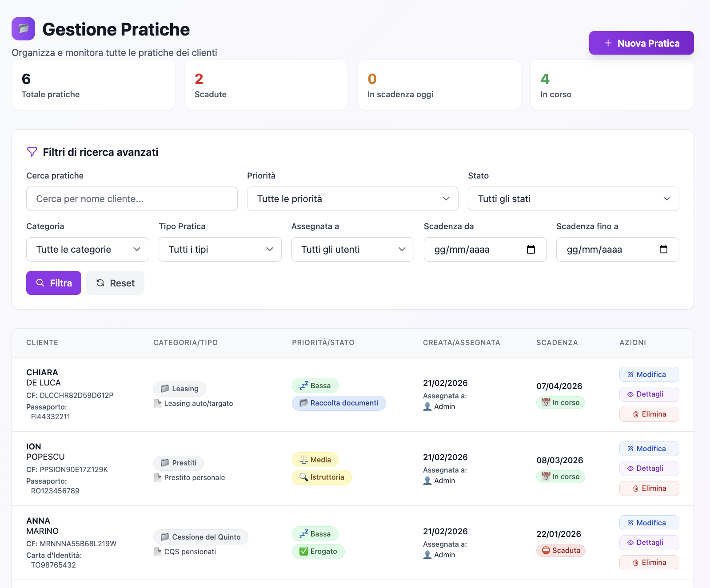
Task: Click the Raccolta documenti status badge
Action: (x=339, y=403)
